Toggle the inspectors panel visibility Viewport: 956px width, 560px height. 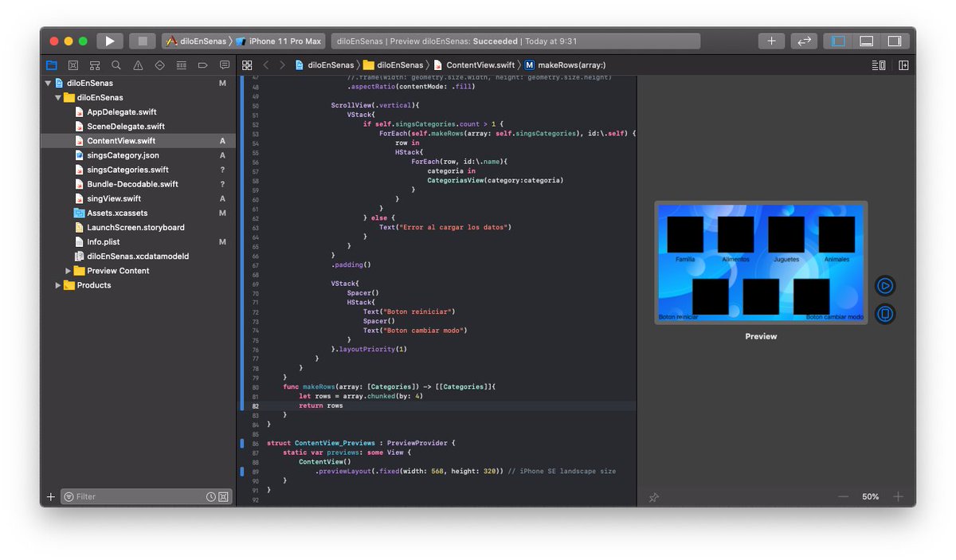pos(895,41)
